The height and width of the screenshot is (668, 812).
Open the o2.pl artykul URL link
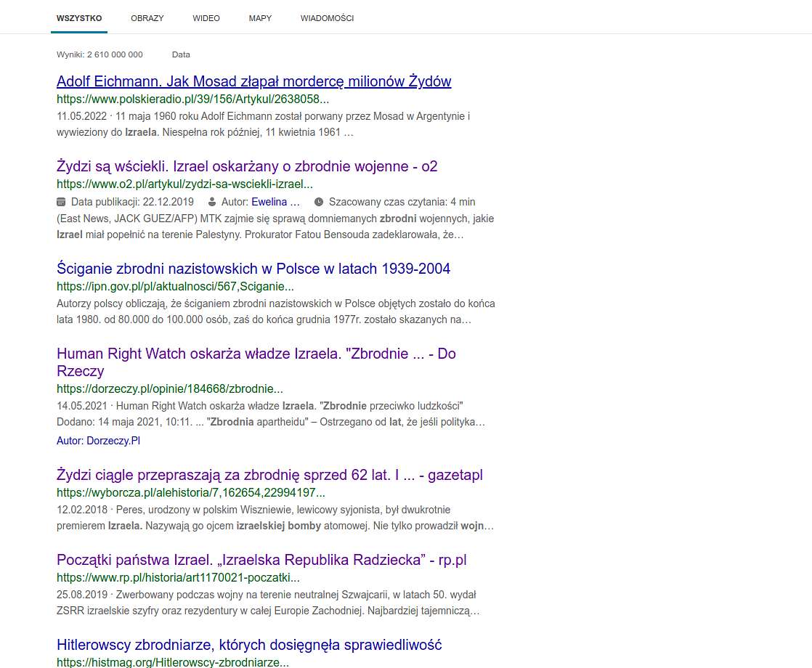184,184
